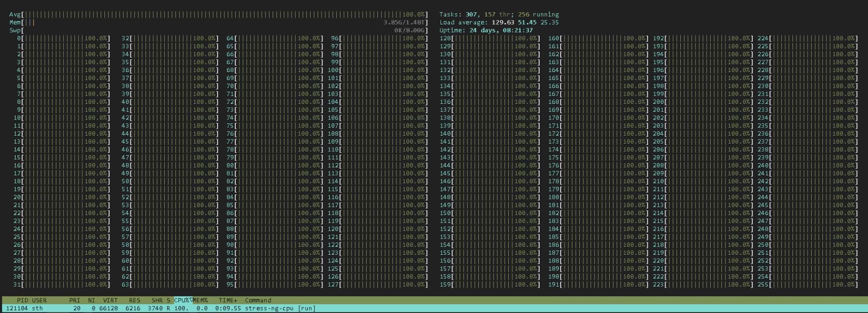Click the SHR column header
Image resolution: width=868 pixels, height=313 pixels.
157,300
